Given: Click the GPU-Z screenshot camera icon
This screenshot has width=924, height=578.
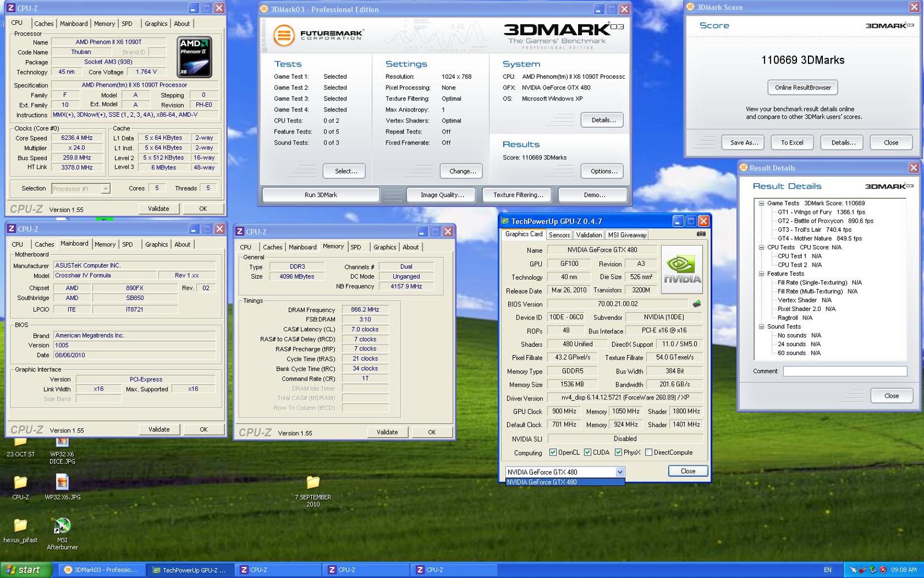Looking at the screenshot, I should click(701, 234).
